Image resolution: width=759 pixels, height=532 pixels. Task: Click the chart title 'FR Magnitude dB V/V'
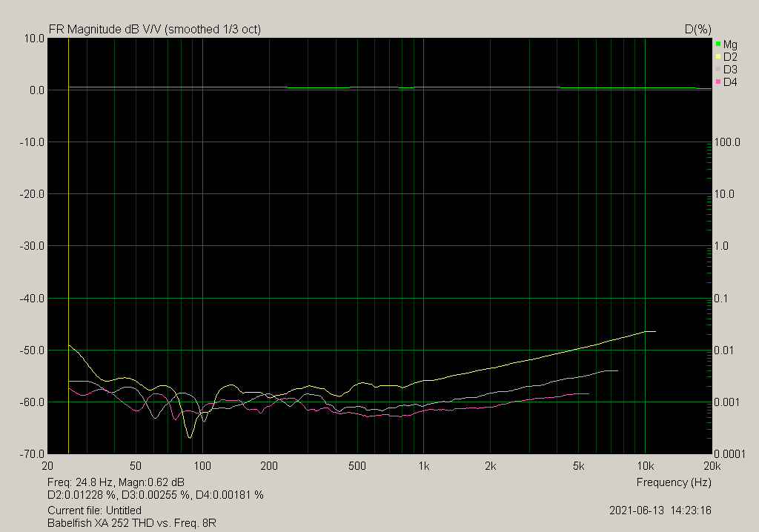(105, 30)
